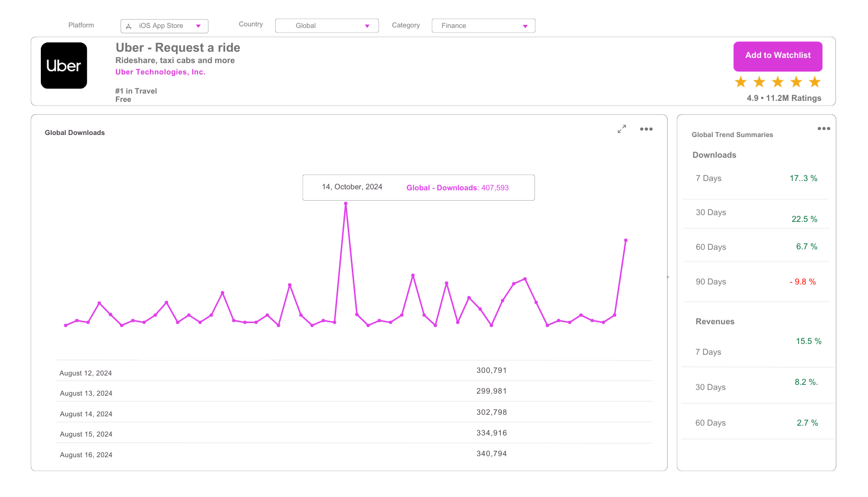Click the downloads value 302,798
The height and width of the screenshot is (497, 868).
[x=491, y=412]
